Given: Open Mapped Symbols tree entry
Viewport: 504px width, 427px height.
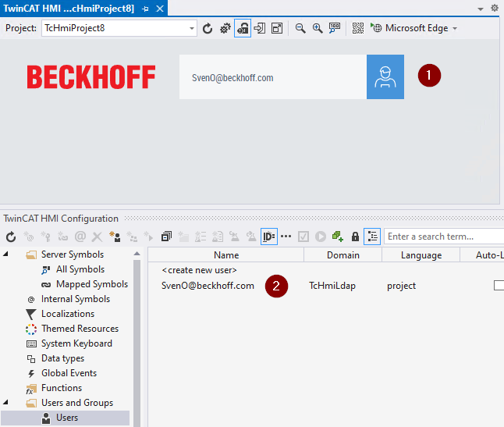Looking at the screenshot, I should [92, 284].
